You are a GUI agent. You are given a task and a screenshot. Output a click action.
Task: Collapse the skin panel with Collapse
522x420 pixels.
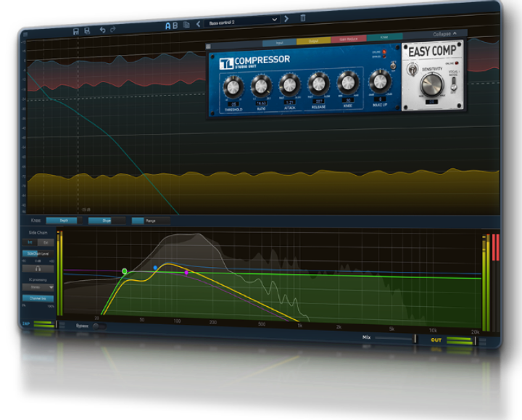[x=444, y=34]
